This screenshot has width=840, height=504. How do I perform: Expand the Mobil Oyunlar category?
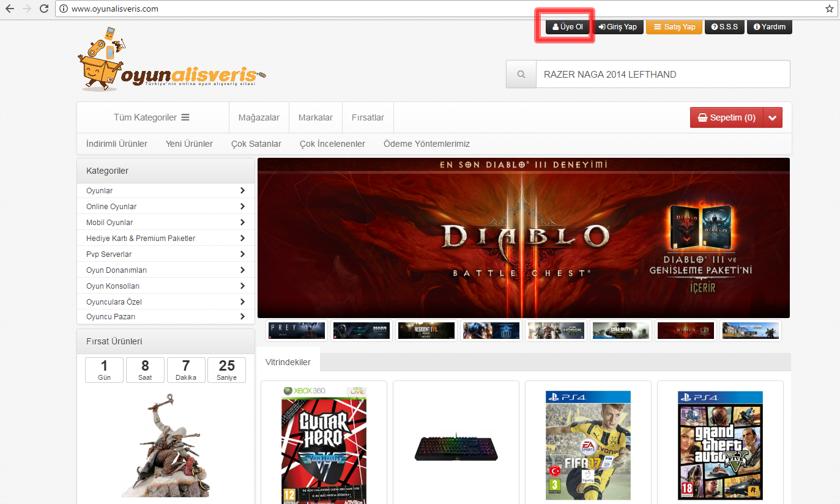click(x=166, y=223)
